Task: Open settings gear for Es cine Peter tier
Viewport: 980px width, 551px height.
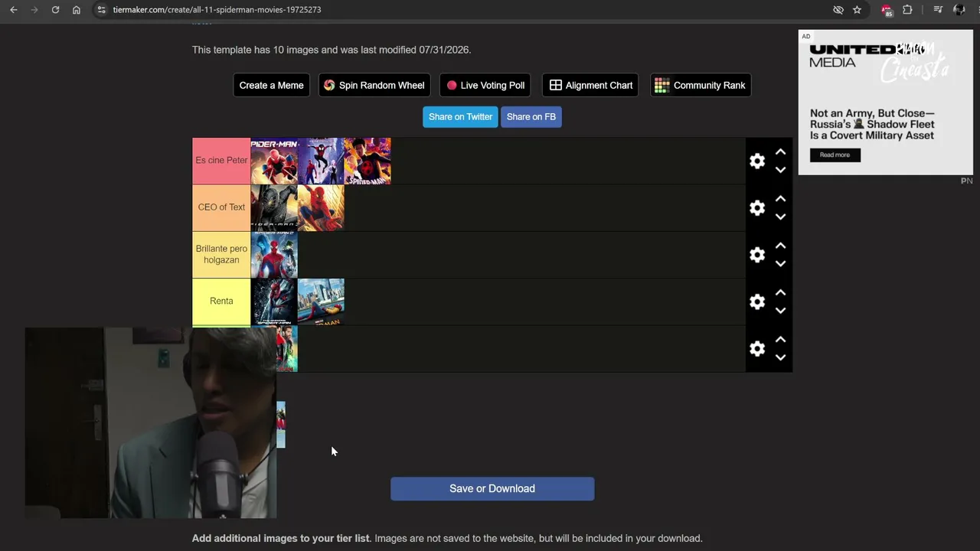Action: (757, 161)
